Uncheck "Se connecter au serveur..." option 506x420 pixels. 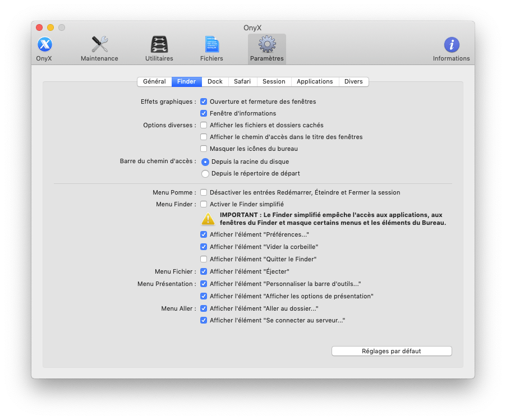point(204,320)
